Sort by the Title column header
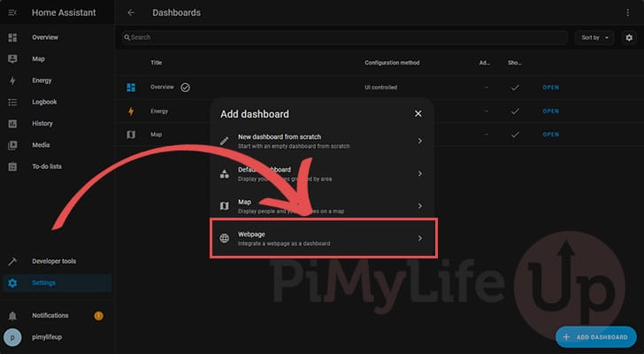Viewport: 644px width, 354px height. 156,63
